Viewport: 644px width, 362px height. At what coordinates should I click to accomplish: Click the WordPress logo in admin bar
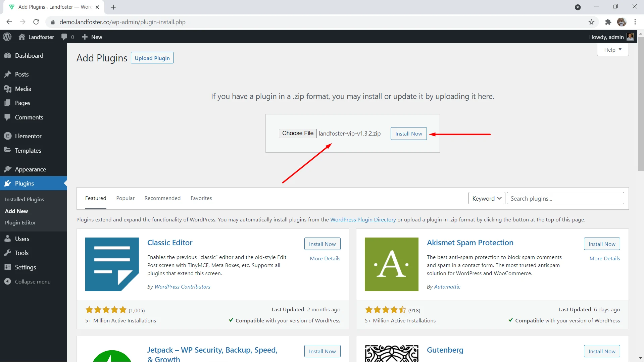click(7, 37)
